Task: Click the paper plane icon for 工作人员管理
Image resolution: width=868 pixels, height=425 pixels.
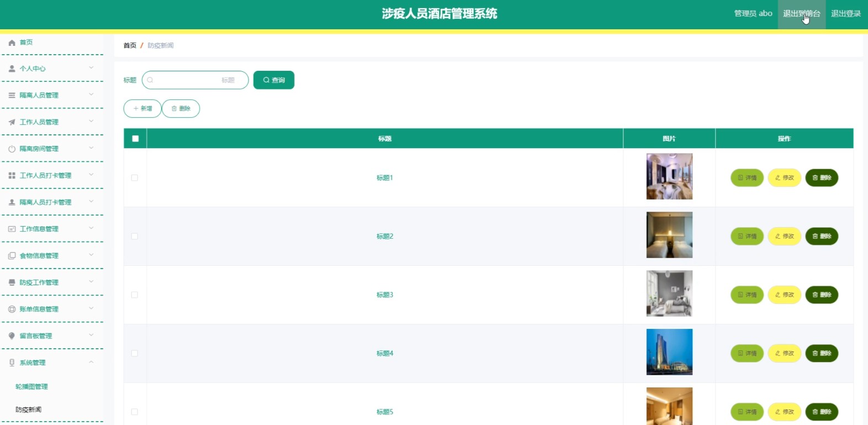Action: click(x=12, y=122)
